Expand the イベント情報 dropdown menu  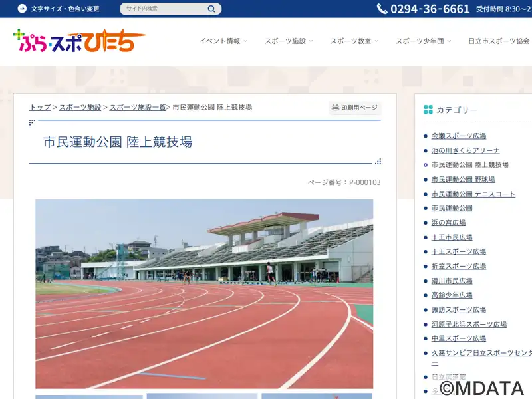(x=223, y=41)
